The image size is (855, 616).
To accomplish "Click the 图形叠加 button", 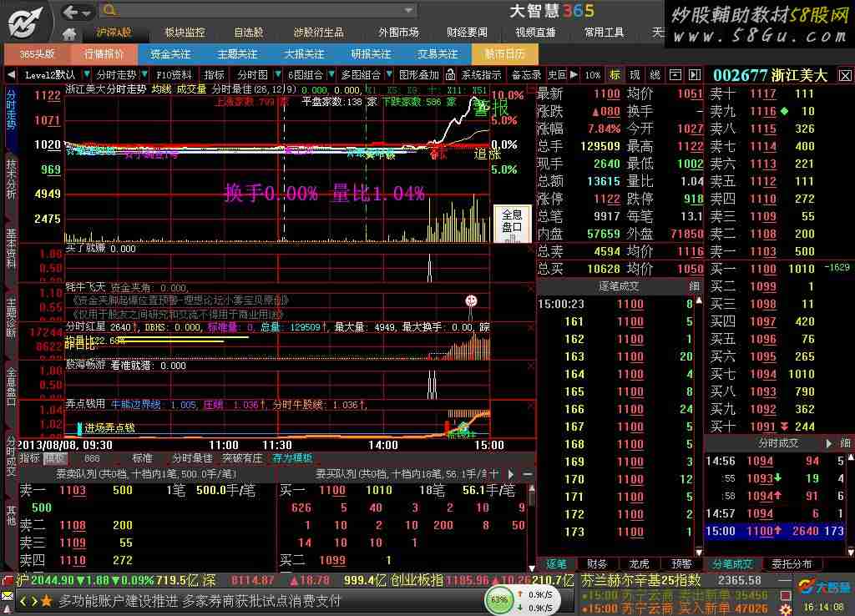I will click(x=419, y=74).
